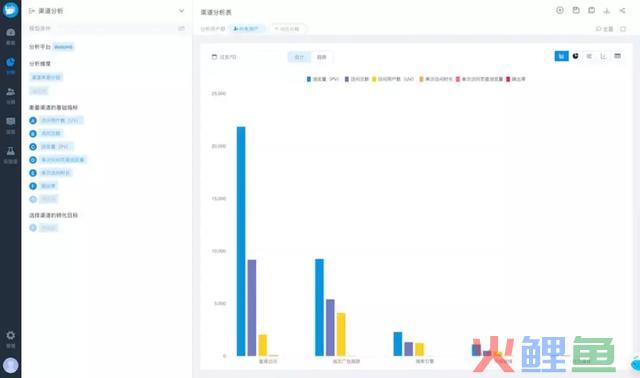Toggle the yellow UV series in legend
The width and height of the screenshot is (640, 378).
tap(393, 79)
